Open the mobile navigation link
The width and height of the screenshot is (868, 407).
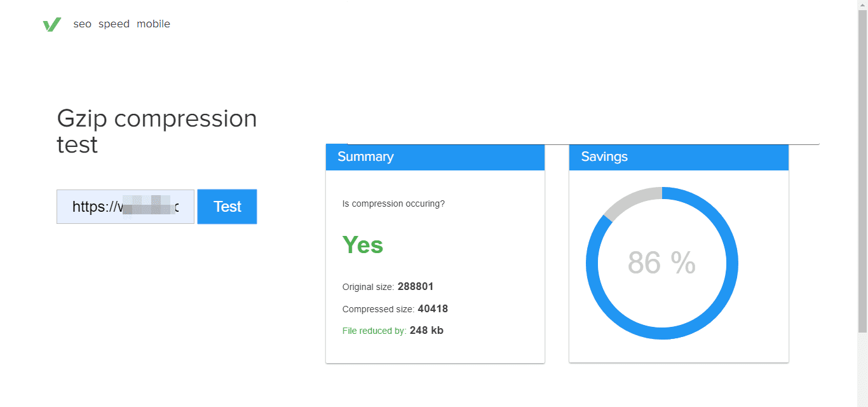(153, 24)
